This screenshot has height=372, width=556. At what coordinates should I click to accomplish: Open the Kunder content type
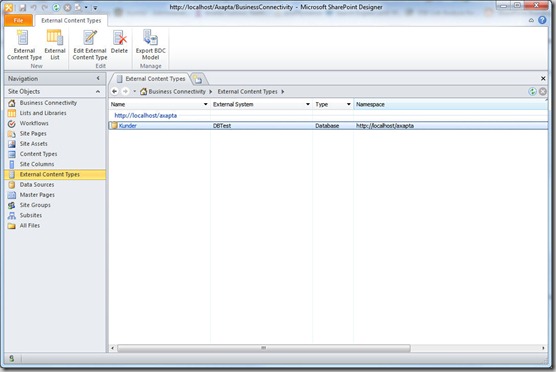tap(128, 126)
